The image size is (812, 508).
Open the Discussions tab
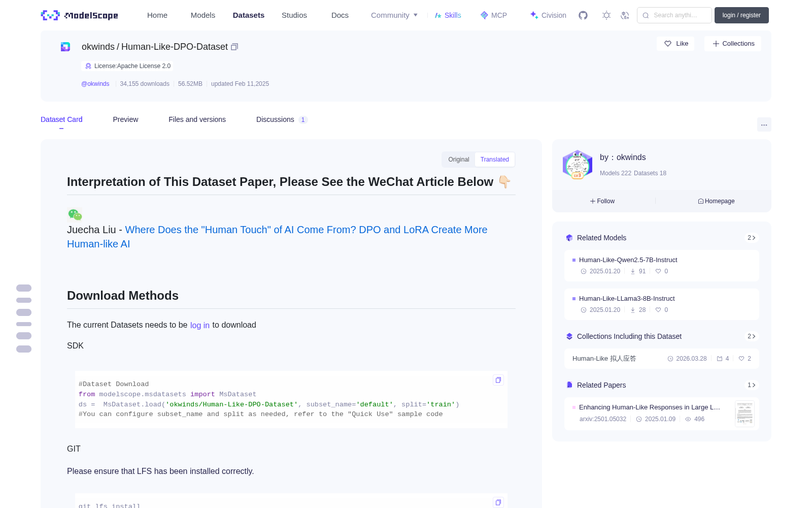point(282,119)
